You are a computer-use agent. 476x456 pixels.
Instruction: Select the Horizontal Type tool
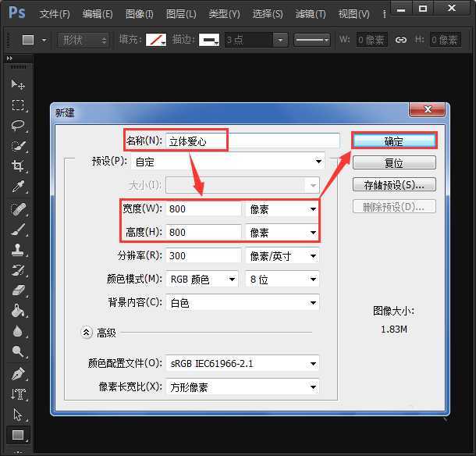(18, 394)
